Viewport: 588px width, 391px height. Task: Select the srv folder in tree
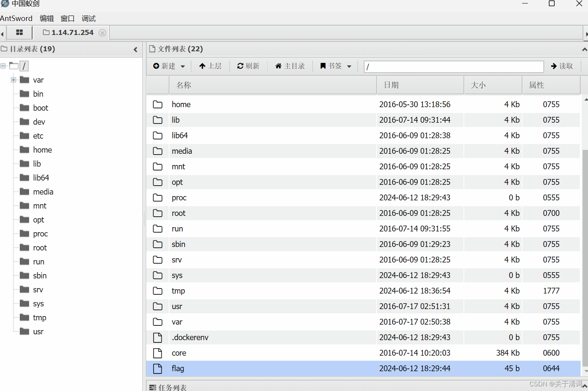(x=38, y=290)
